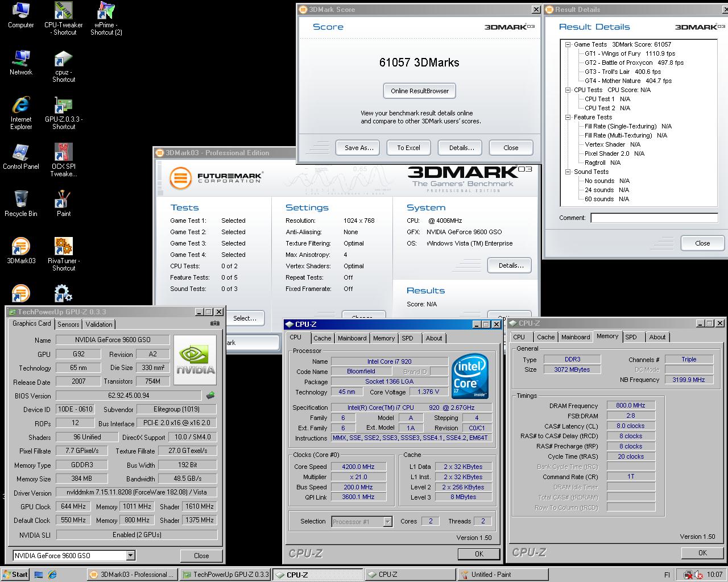Click Details... in the 3DMark Score window
Viewport: 728px width, 582px height.
[461, 148]
